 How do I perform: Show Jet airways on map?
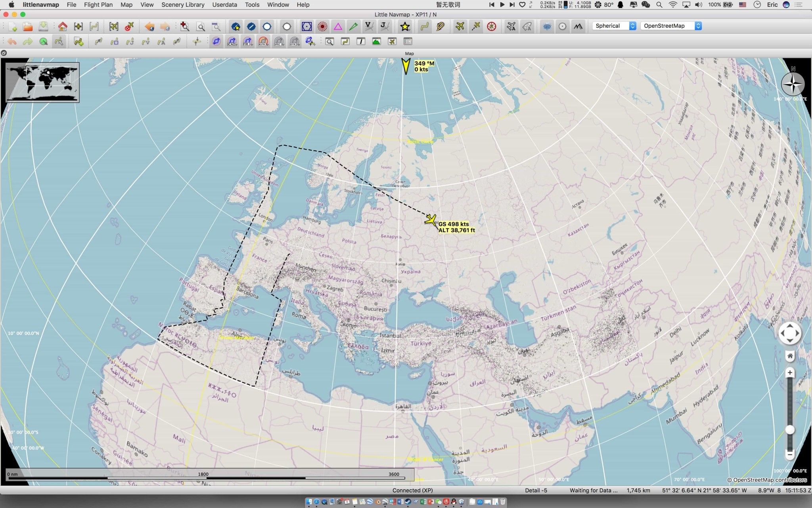pyautogui.click(x=385, y=27)
